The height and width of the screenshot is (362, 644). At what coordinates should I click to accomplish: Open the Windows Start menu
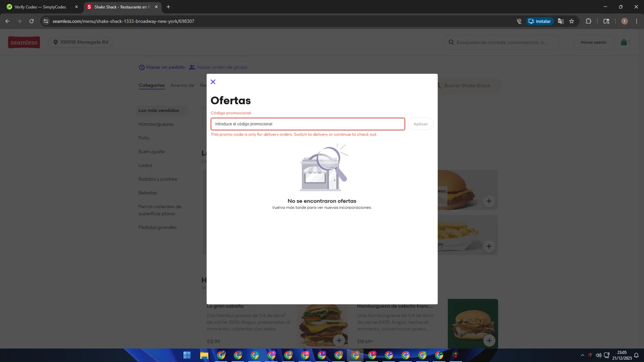pos(187,355)
